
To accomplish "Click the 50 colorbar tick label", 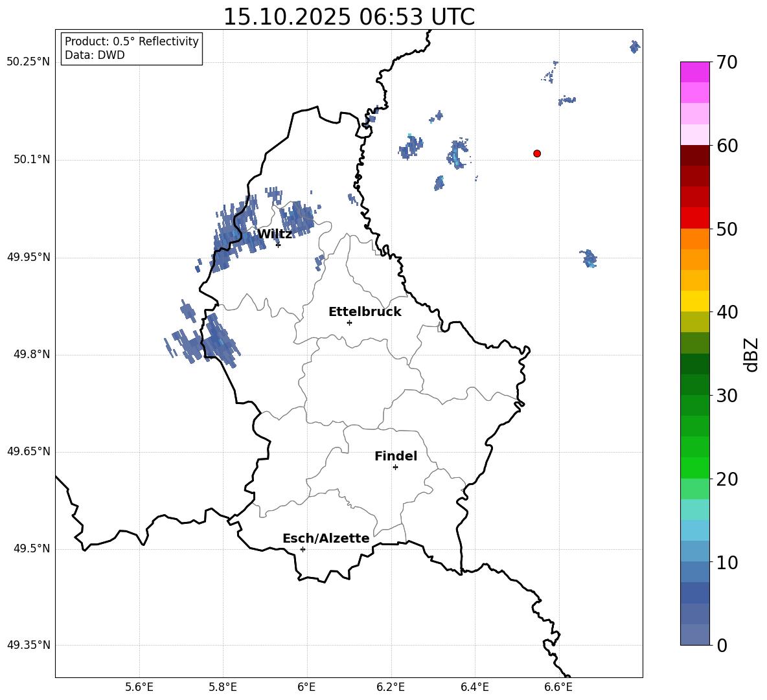I will pyautogui.click(x=727, y=229).
